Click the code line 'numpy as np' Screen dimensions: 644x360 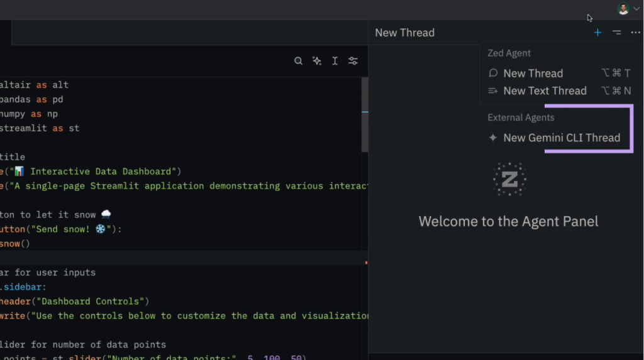click(x=29, y=114)
